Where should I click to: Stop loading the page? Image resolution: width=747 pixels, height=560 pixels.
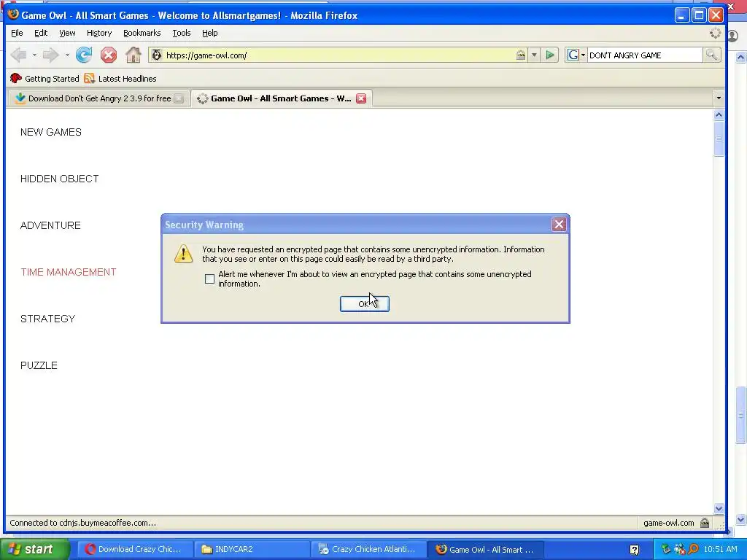tap(109, 55)
